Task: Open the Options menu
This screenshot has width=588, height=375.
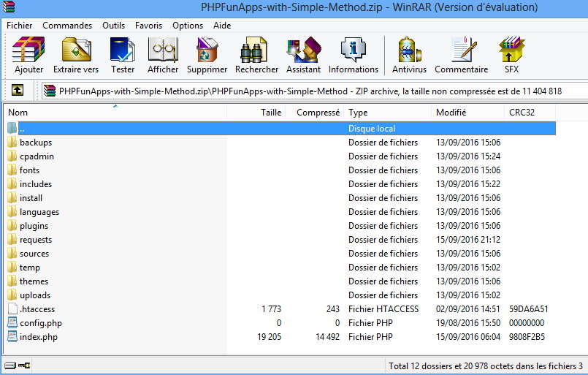Action: [x=188, y=26]
